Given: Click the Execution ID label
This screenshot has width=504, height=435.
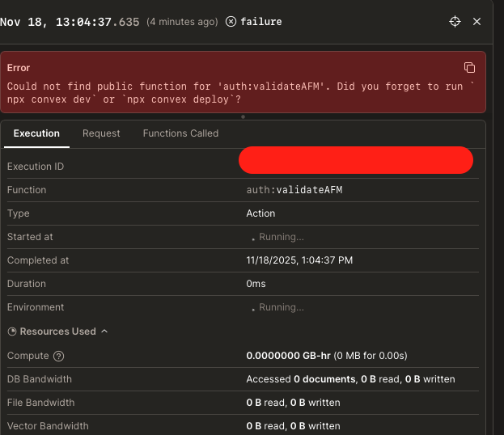Looking at the screenshot, I should coord(36,167).
